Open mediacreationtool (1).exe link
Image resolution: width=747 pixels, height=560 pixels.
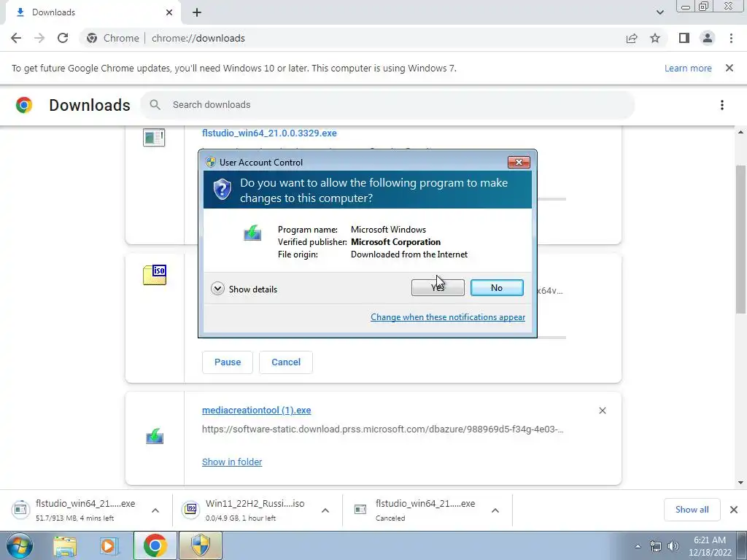point(256,410)
